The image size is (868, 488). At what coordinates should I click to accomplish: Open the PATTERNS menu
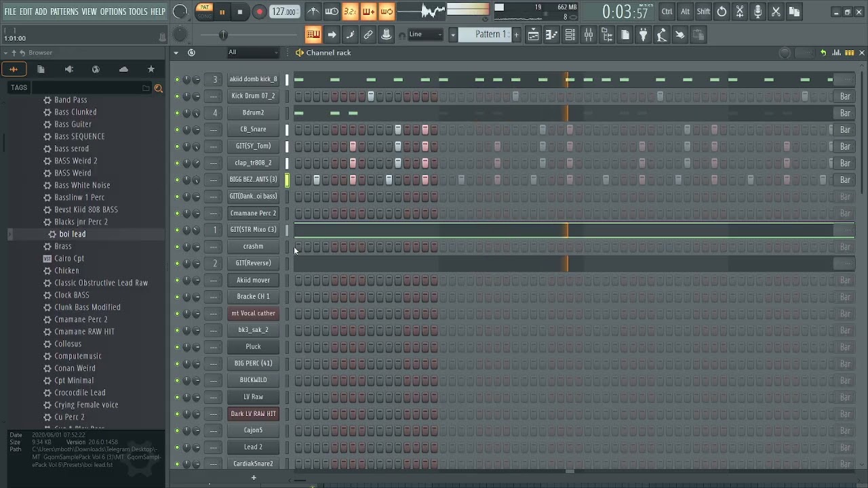pyautogui.click(x=64, y=12)
